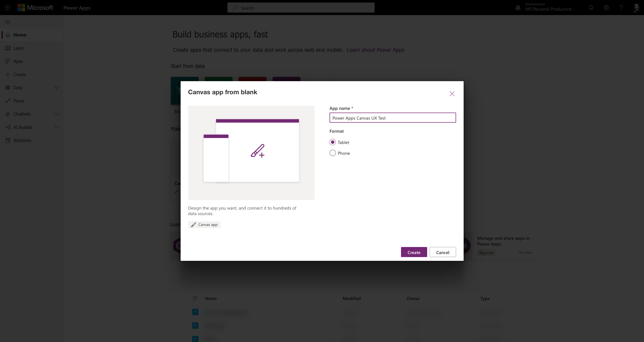Click the Canvas app tag below the preview
644x342 pixels.
tap(204, 224)
